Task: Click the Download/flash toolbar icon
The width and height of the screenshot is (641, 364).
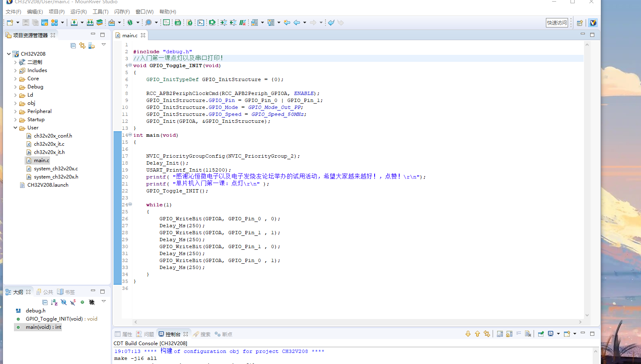Action: 111,23
